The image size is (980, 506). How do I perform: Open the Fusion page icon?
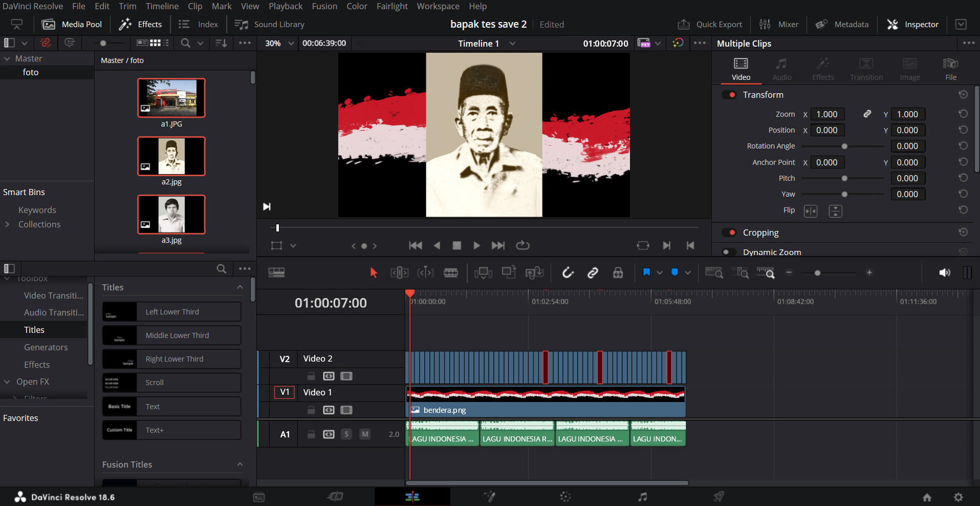489,496
